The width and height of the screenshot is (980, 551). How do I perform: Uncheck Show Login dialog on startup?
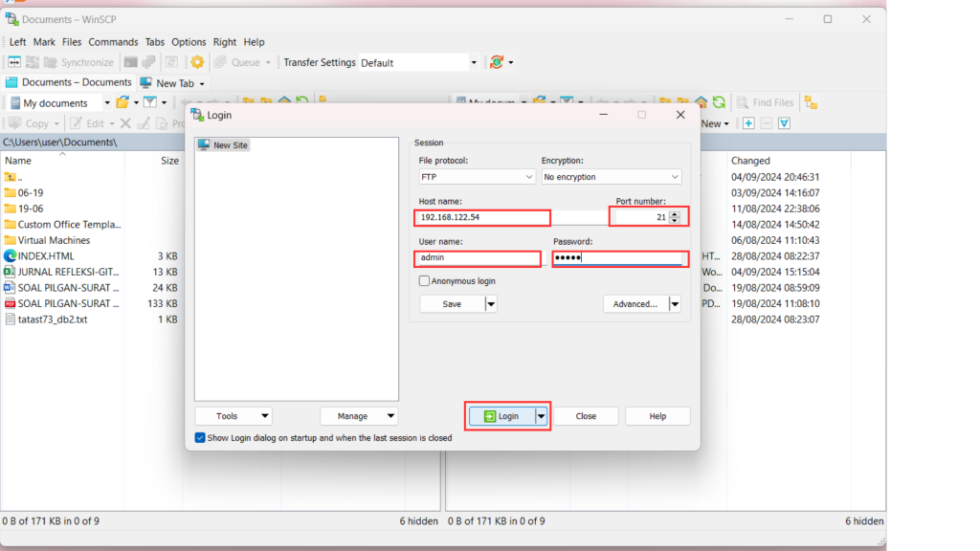200,438
